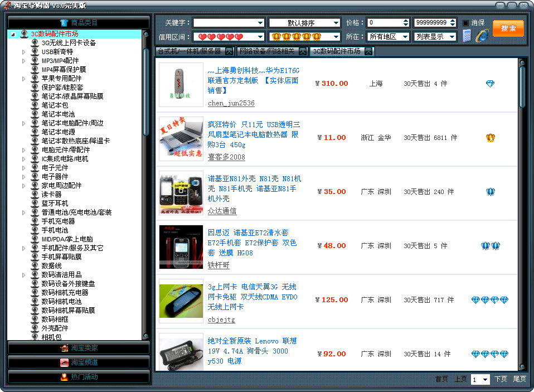Select the 笔记本电源 category
The image size is (534, 392).
58,132
